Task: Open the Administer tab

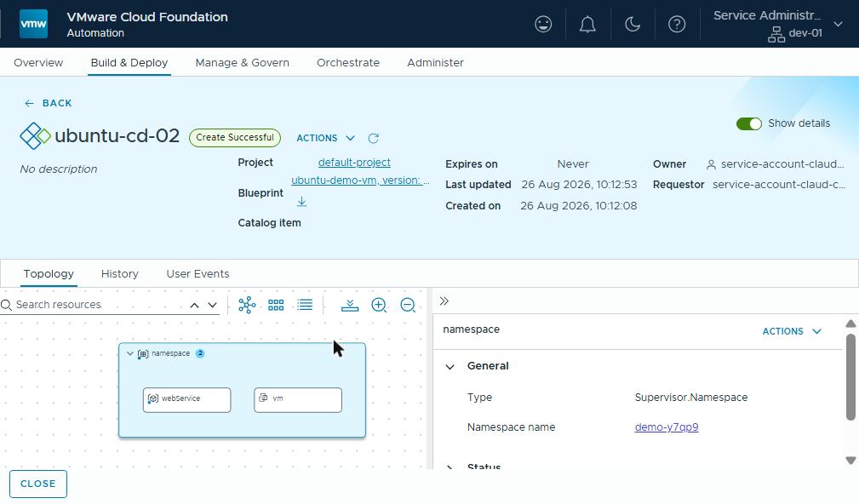Action: pos(436,62)
